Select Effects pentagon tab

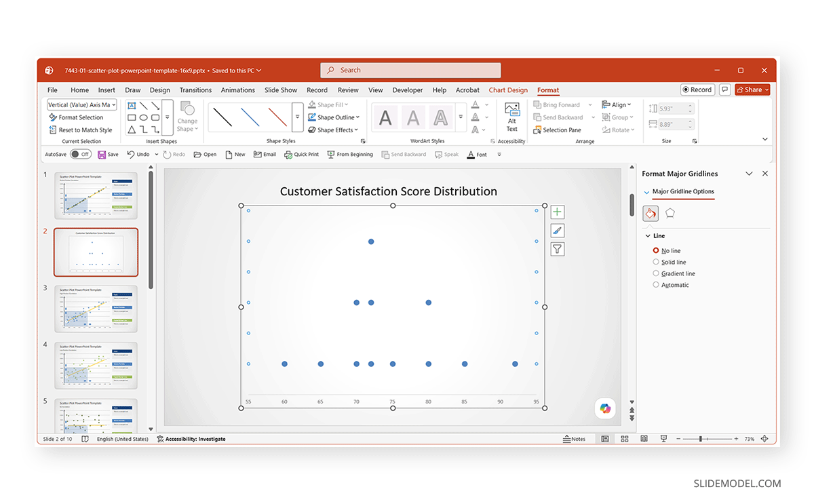point(670,213)
